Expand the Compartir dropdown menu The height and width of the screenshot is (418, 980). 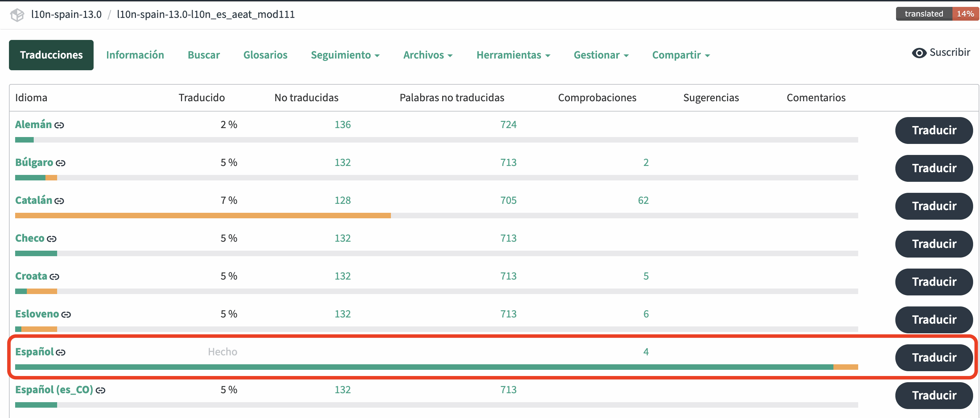click(681, 55)
